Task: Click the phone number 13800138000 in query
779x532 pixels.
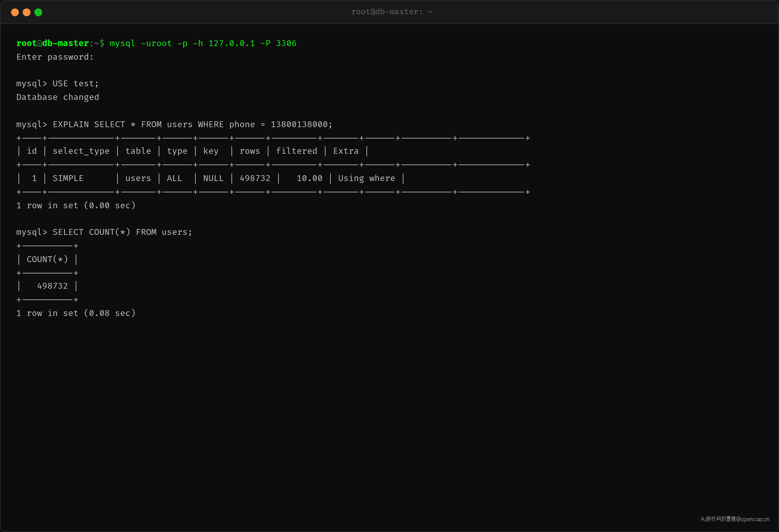Action: [x=299, y=124]
